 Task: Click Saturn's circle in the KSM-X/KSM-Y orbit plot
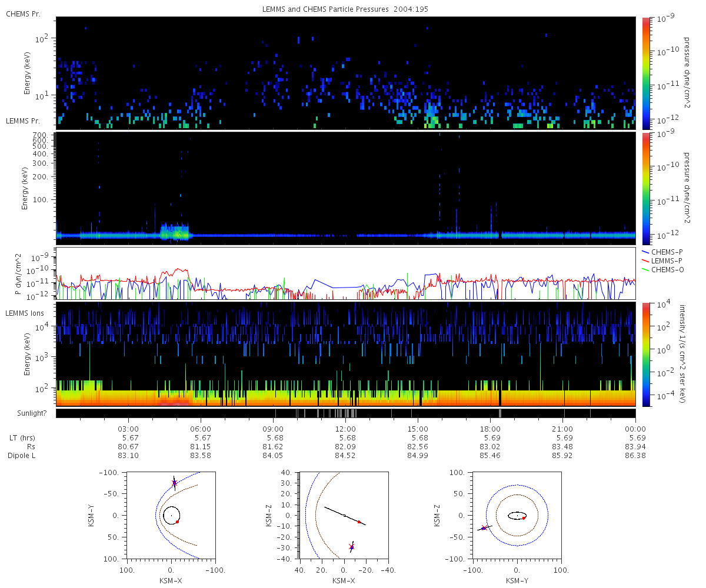click(172, 515)
